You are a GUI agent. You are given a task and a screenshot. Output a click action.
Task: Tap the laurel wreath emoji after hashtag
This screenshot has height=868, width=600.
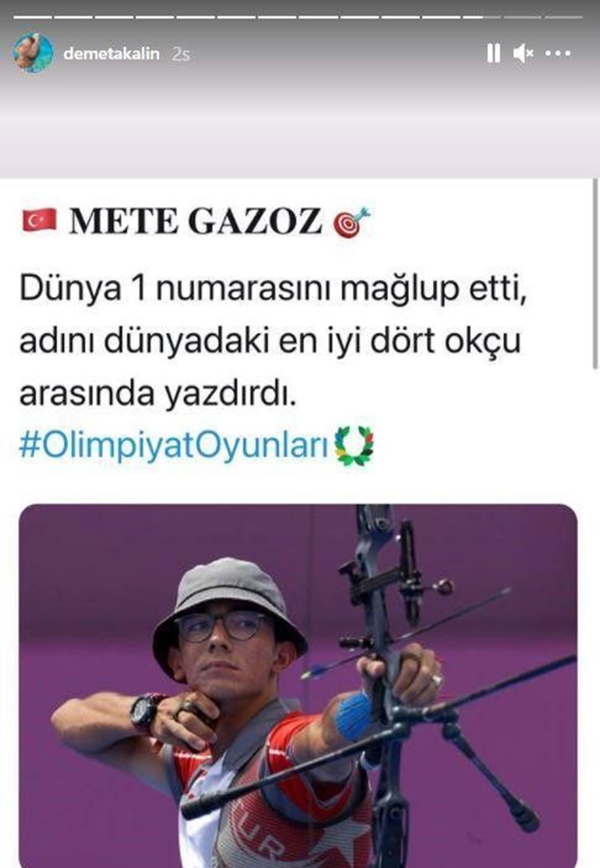[354, 446]
